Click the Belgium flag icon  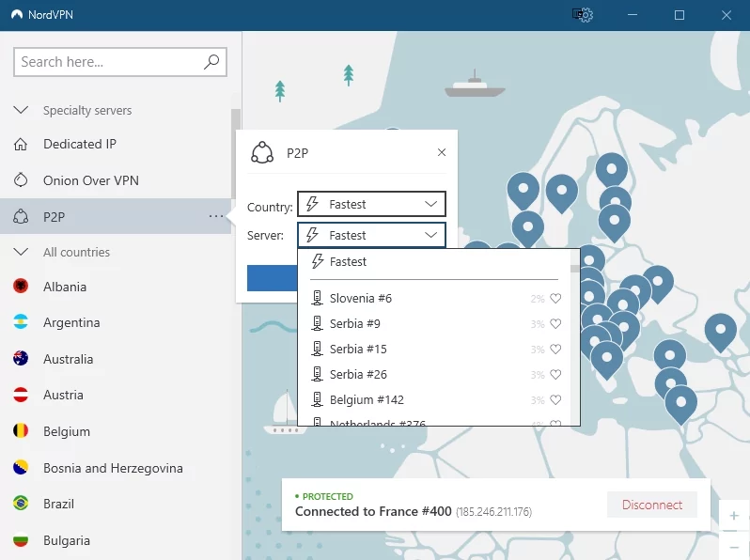[21, 431]
